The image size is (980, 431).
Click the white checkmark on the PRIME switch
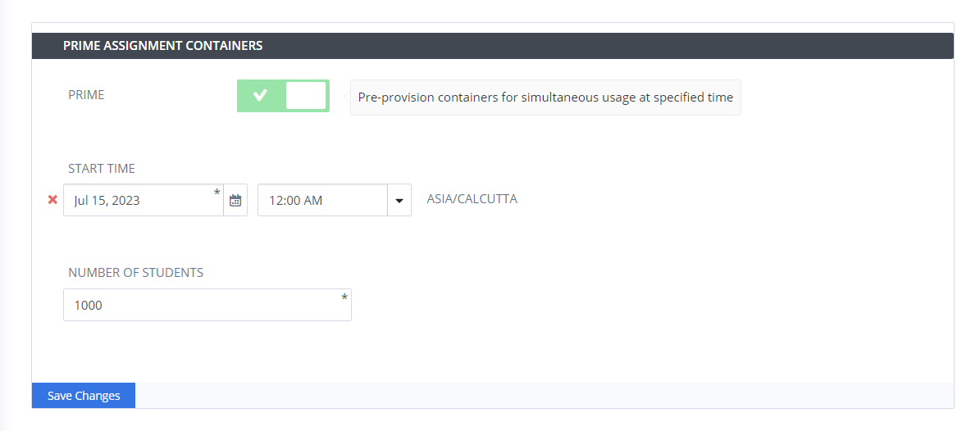point(260,96)
